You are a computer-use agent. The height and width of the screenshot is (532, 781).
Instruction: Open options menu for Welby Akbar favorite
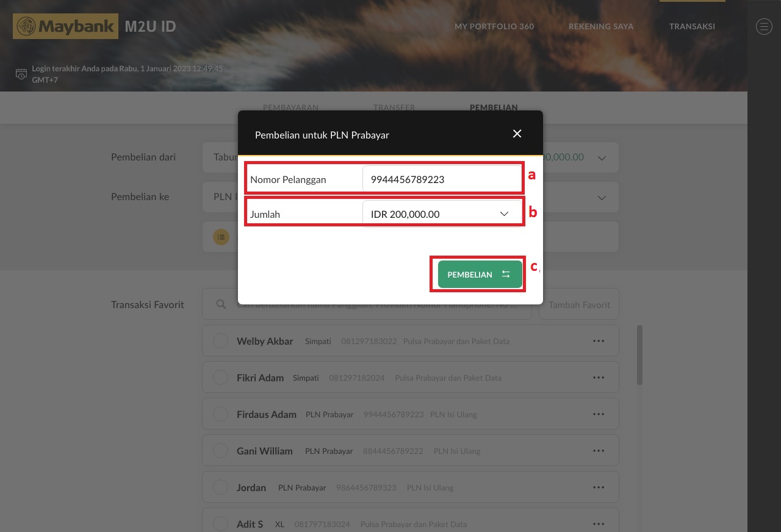[x=598, y=340]
